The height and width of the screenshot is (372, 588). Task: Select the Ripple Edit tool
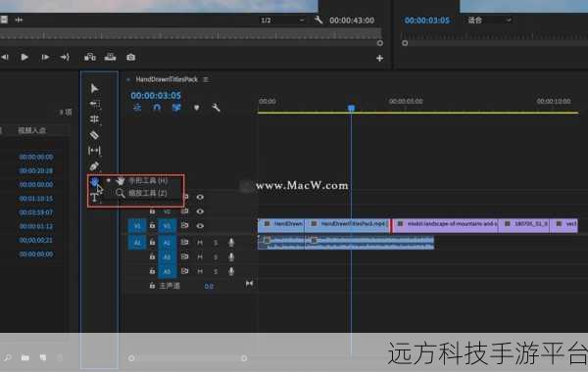click(x=94, y=119)
